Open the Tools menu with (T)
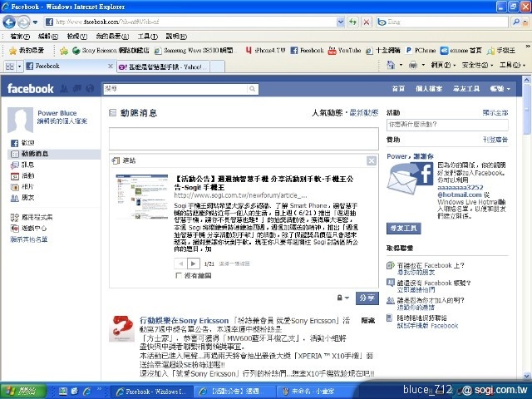 coord(148,37)
